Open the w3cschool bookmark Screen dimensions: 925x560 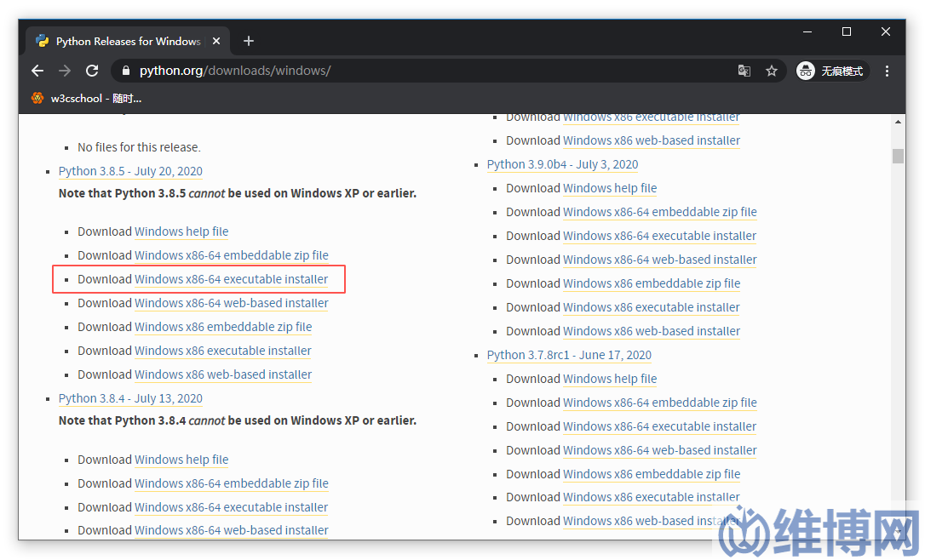click(86, 99)
